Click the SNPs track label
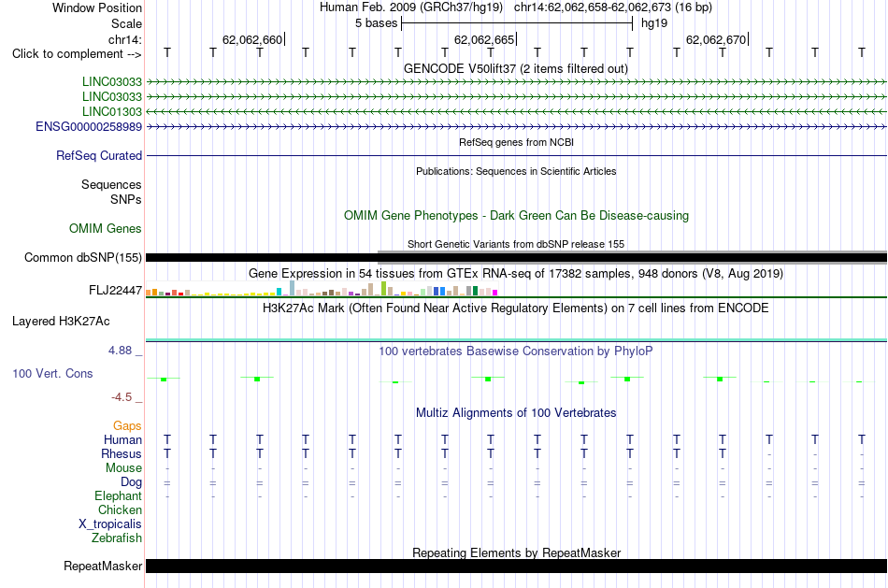The image size is (888, 588). [126, 199]
